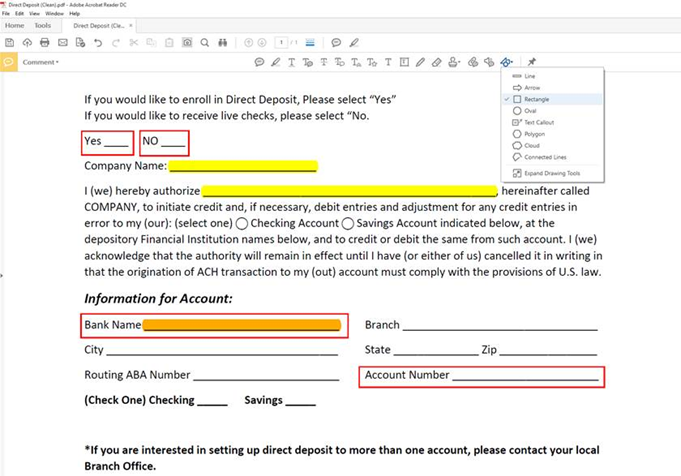Open the Stamp tool dropdown

pos(454,62)
